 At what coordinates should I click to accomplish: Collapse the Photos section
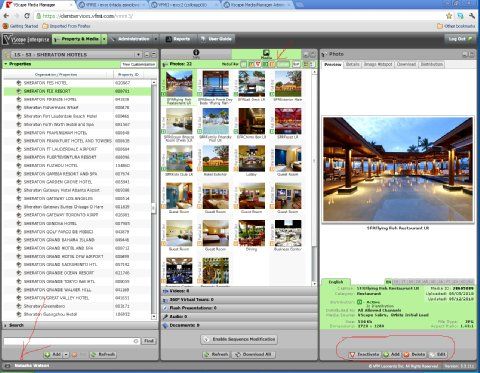[x=165, y=64]
